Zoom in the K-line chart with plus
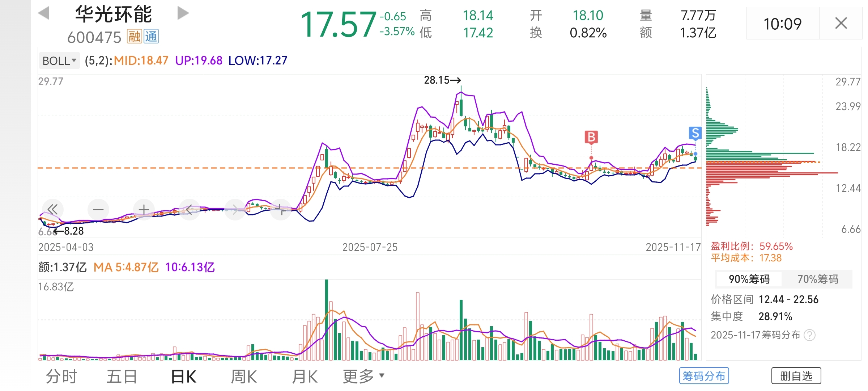 pyautogui.click(x=144, y=209)
